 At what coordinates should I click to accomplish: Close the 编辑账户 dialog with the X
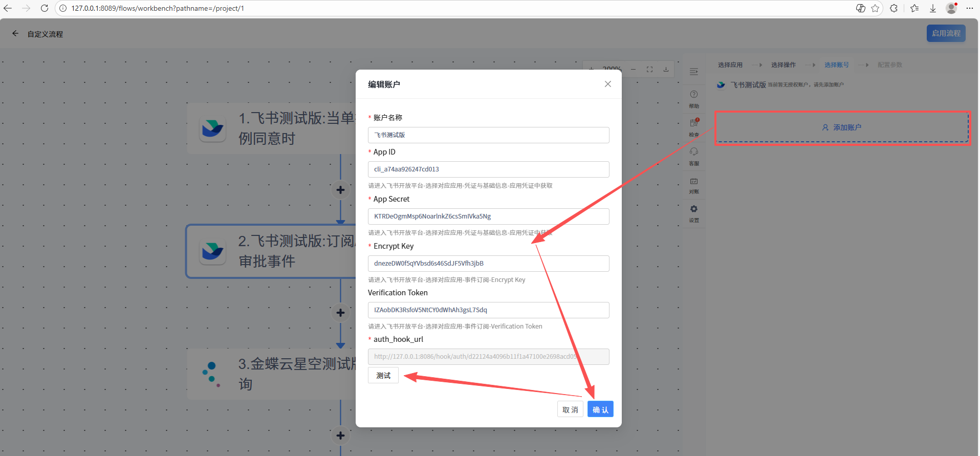(x=607, y=84)
